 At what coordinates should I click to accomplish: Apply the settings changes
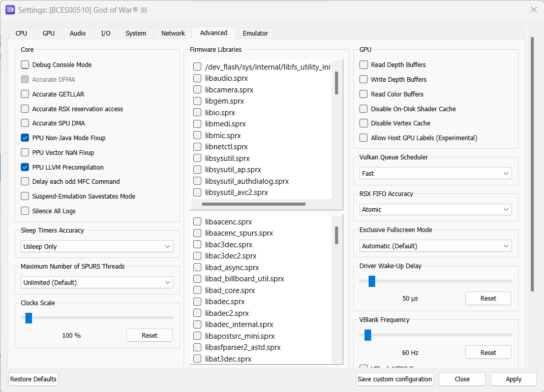pos(513,379)
